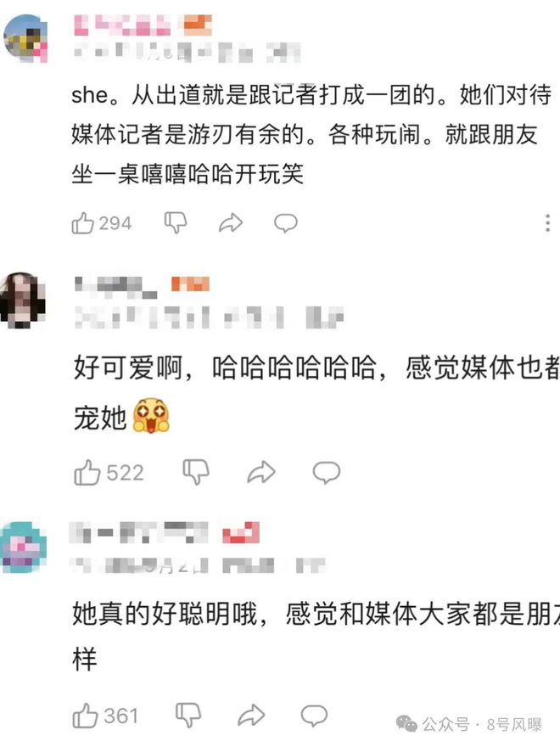The height and width of the screenshot is (747, 560).
Task: Open the third commenter's teal avatar
Action: [x=24, y=547]
